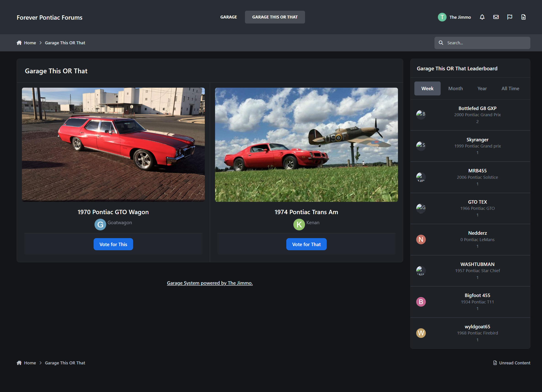Open 1957 Pontiac Star Chief vehicle
The image size is (542, 392).
pyautogui.click(x=477, y=271)
